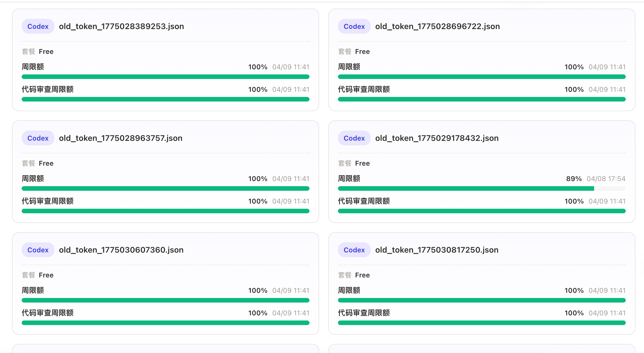Click the 04/08 17:54 reset timestamp

(x=606, y=179)
